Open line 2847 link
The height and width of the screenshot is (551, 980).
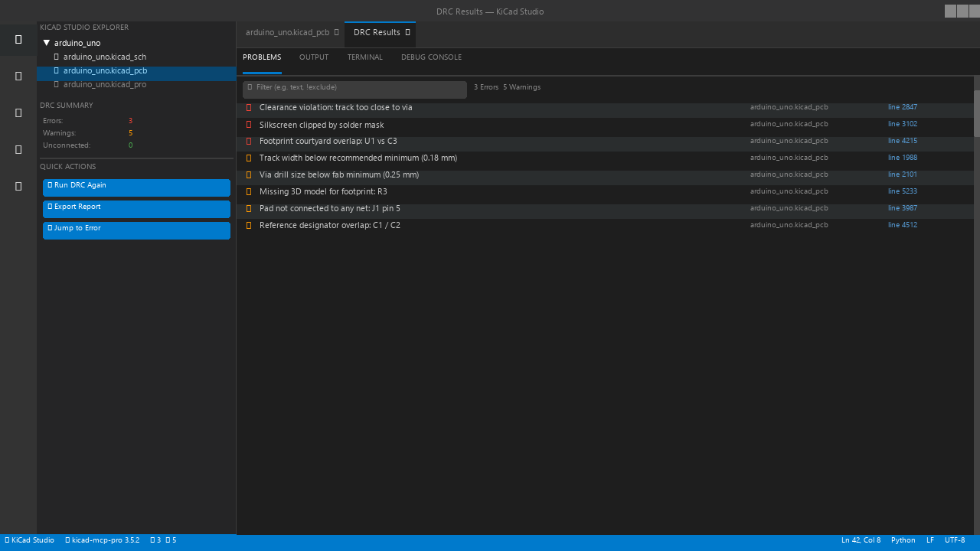pyautogui.click(x=903, y=107)
